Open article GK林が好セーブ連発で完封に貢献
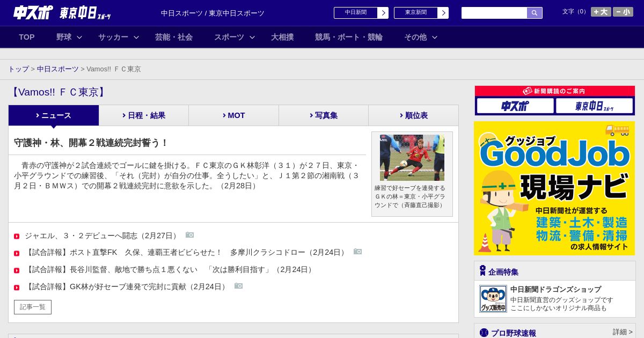 (127, 286)
